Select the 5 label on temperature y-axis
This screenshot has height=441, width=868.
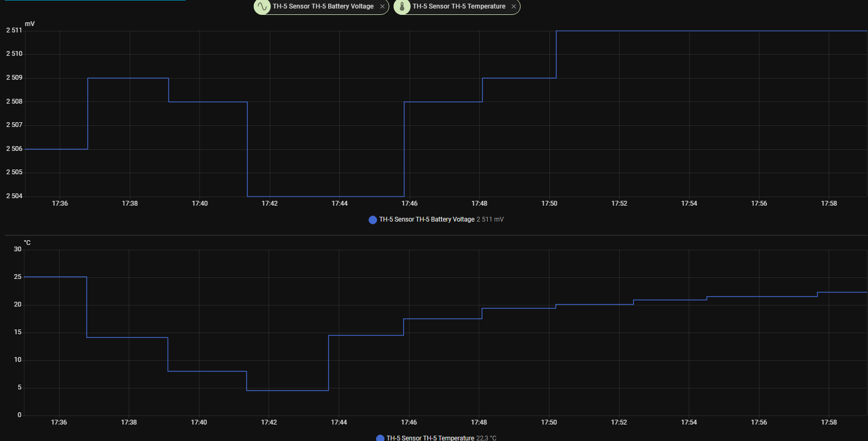20,387
